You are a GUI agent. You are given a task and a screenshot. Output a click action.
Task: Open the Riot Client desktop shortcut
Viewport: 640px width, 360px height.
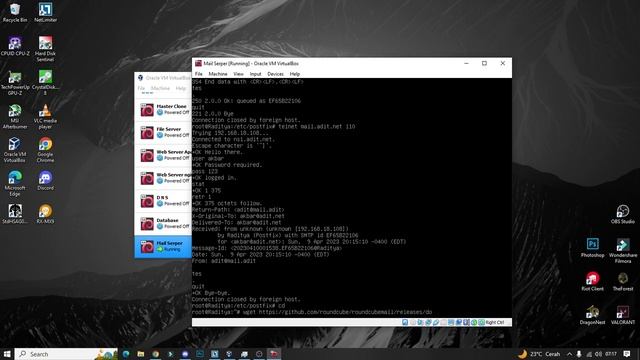(592, 281)
